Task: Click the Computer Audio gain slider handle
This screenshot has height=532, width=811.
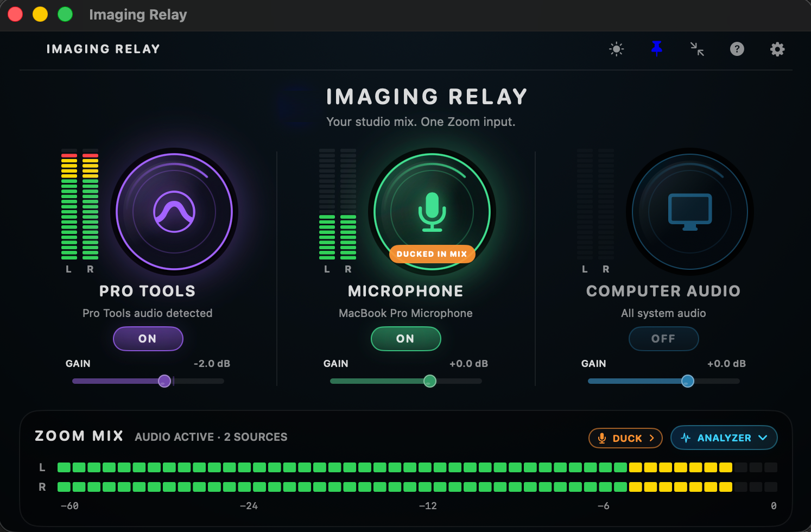Action: point(688,381)
